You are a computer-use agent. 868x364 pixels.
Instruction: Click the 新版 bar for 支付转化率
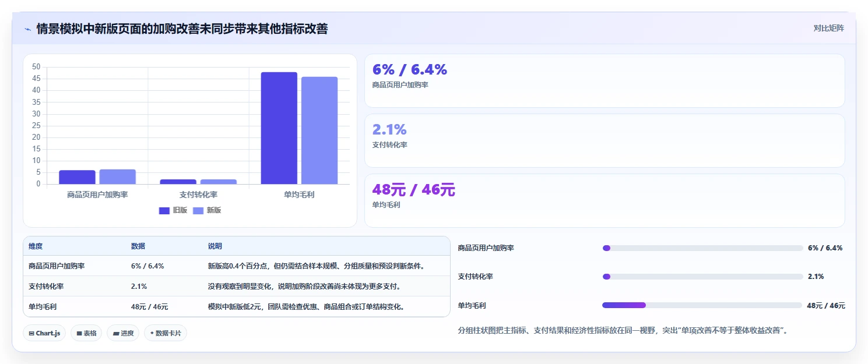[x=219, y=182]
